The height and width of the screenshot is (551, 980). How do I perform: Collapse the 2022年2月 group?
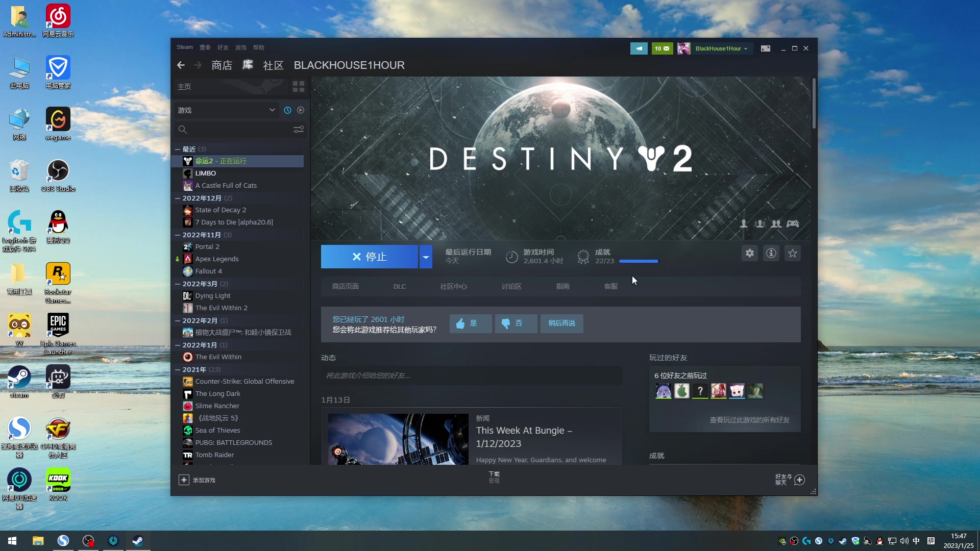178,321
